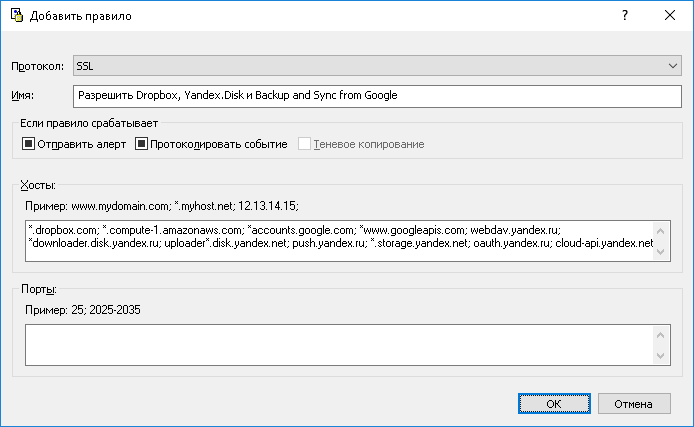Toggle the Протоколировать событие checkbox
This screenshot has height=427, width=694.
(142, 144)
